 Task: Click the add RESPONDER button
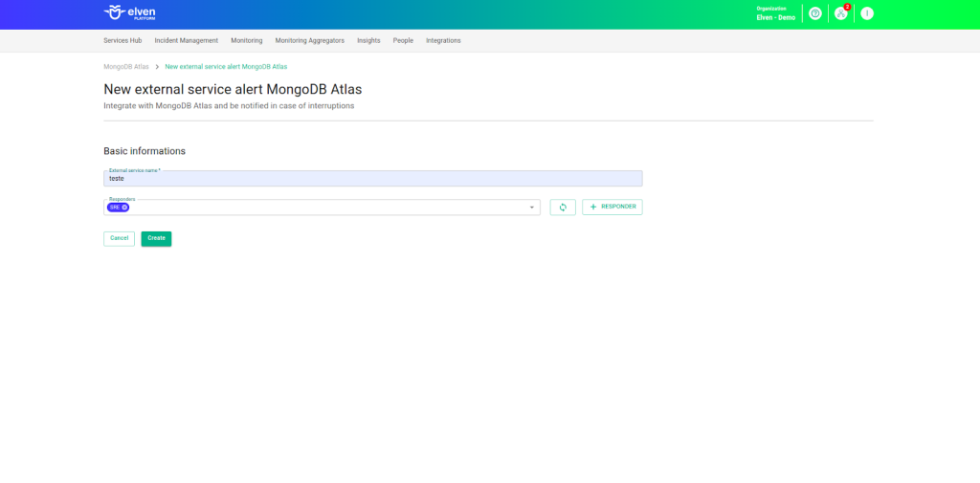point(612,208)
